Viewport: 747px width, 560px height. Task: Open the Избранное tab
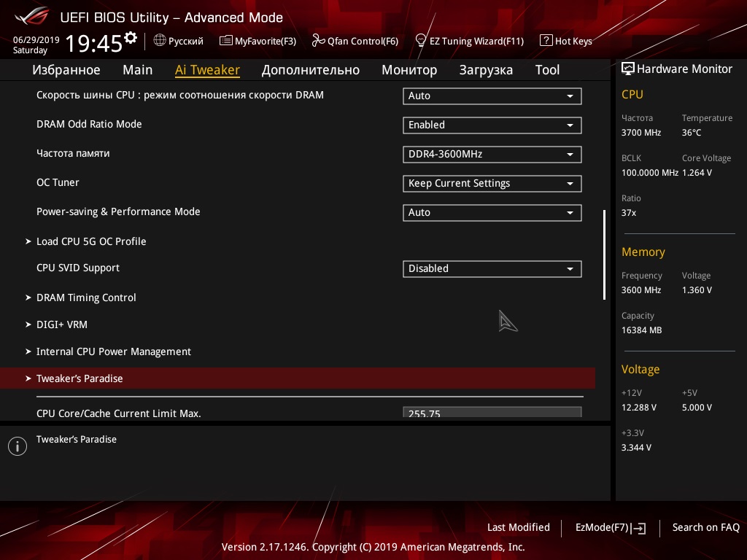coord(66,70)
